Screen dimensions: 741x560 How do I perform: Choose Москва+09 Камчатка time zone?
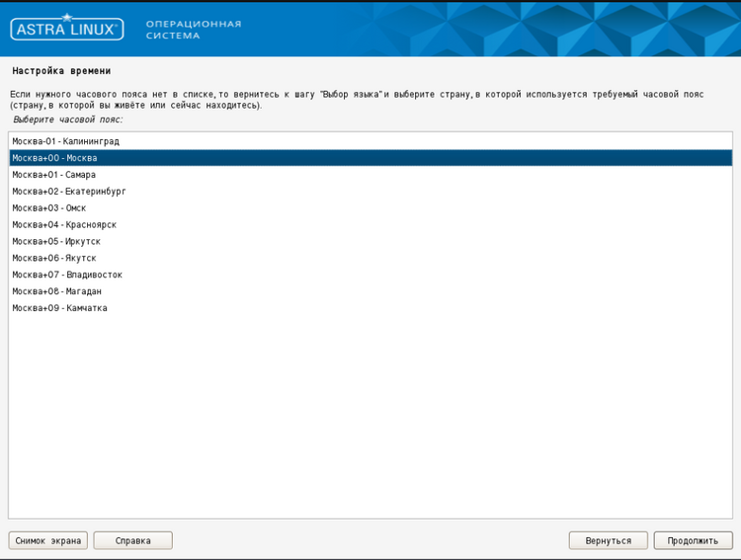coord(59,308)
